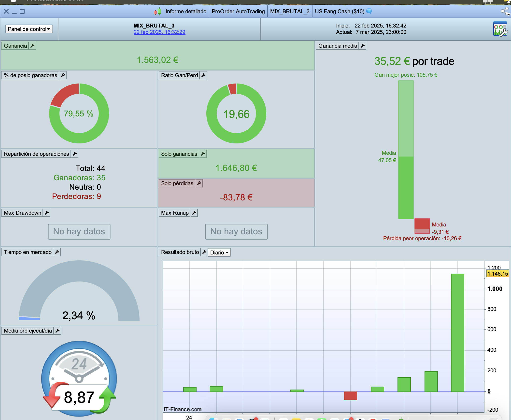Select the ProOrder AutoTrading tab
Screen dimensions: 511x420
[x=238, y=11]
